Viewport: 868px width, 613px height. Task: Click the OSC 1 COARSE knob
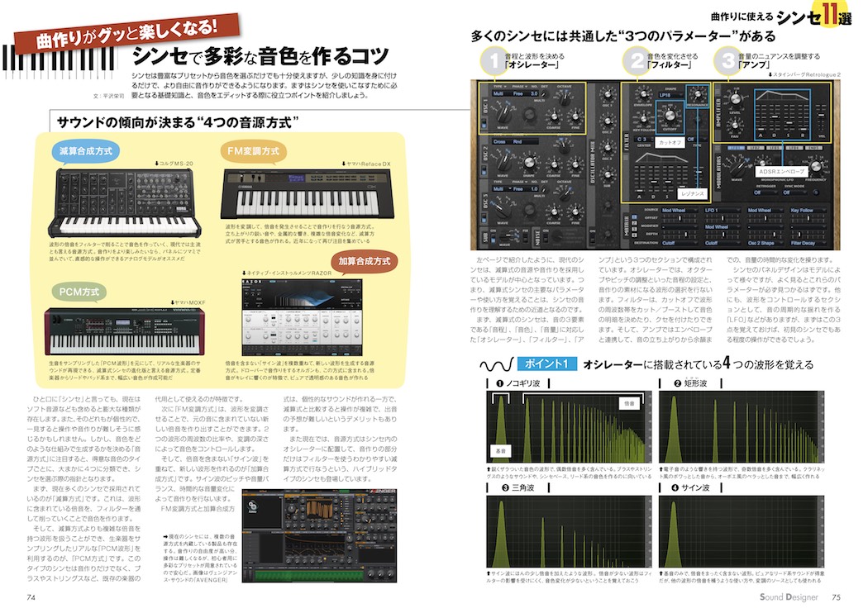[553, 116]
